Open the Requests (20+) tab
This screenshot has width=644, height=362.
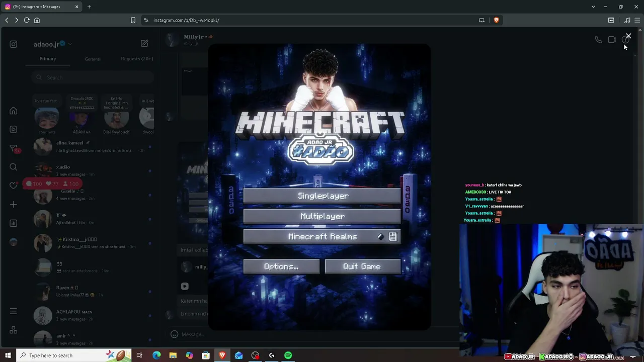[x=137, y=59]
